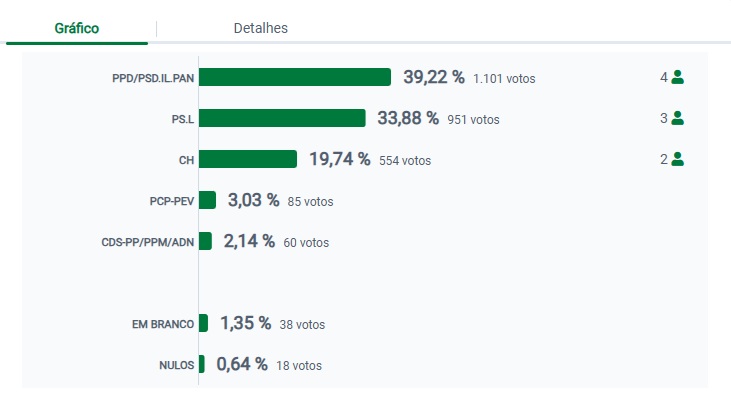Click the PCP-PEV party label
731x403 pixels.
pos(172,201)
